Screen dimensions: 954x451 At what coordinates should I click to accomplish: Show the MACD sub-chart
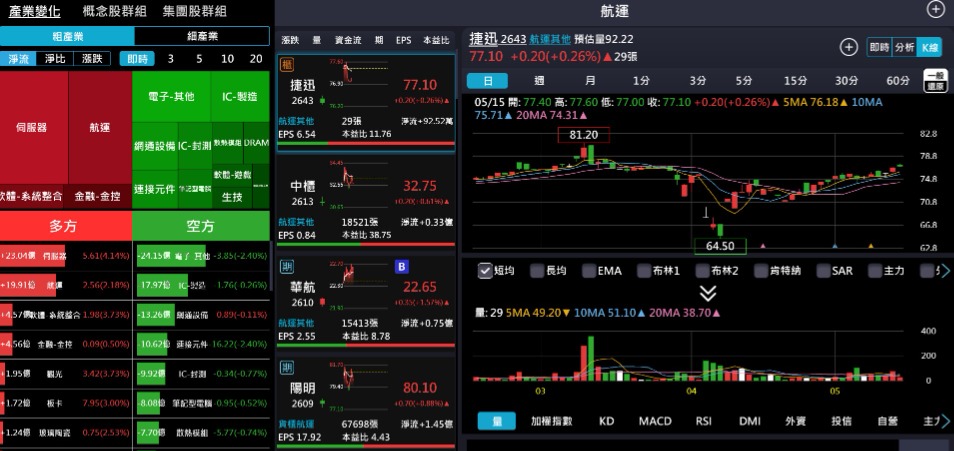click(655, 421)
